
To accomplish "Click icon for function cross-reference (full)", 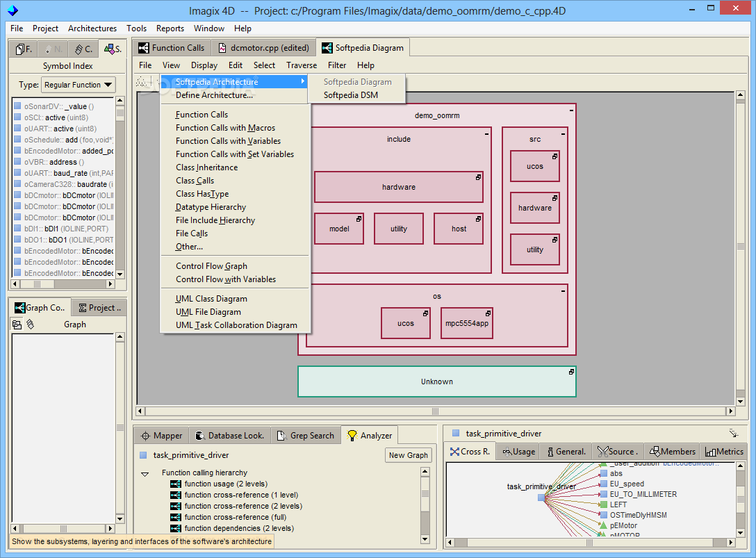I will pos(176,517).
